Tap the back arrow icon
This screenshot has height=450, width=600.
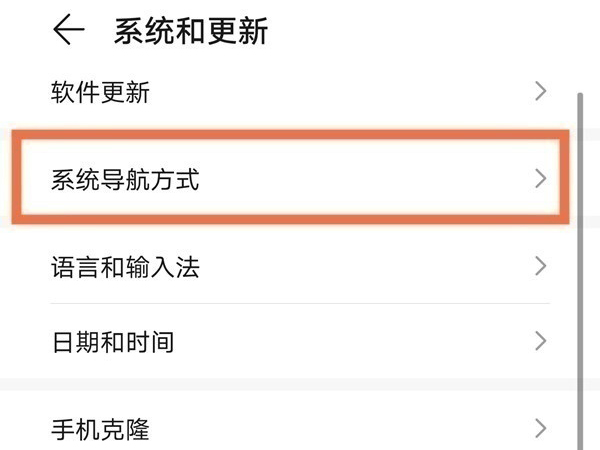tap(68, 31)
